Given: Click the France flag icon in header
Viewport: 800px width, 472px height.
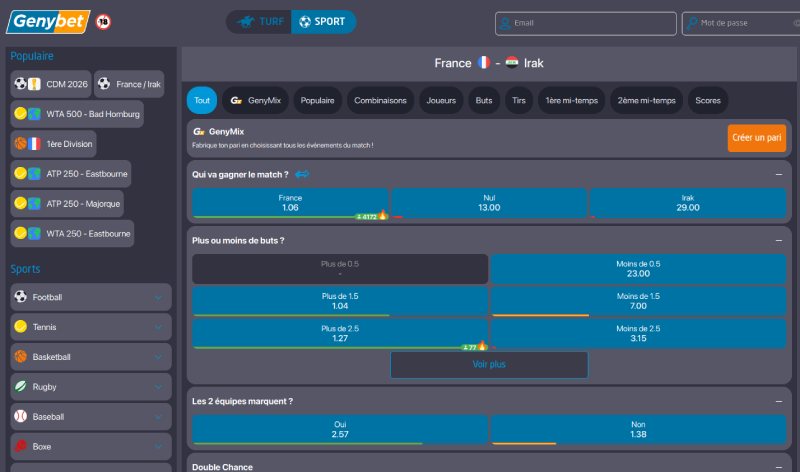Looking at the screenshot, I should [484, 62].
